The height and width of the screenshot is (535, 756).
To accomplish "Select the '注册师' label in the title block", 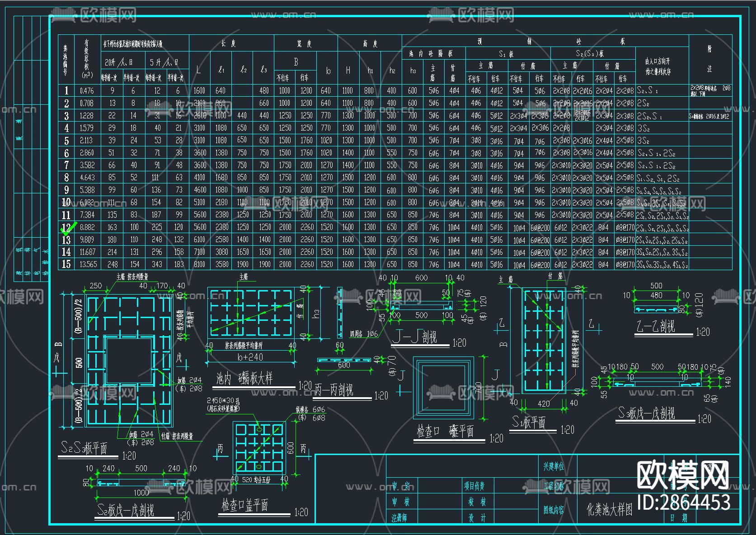I will coord(399,518).
